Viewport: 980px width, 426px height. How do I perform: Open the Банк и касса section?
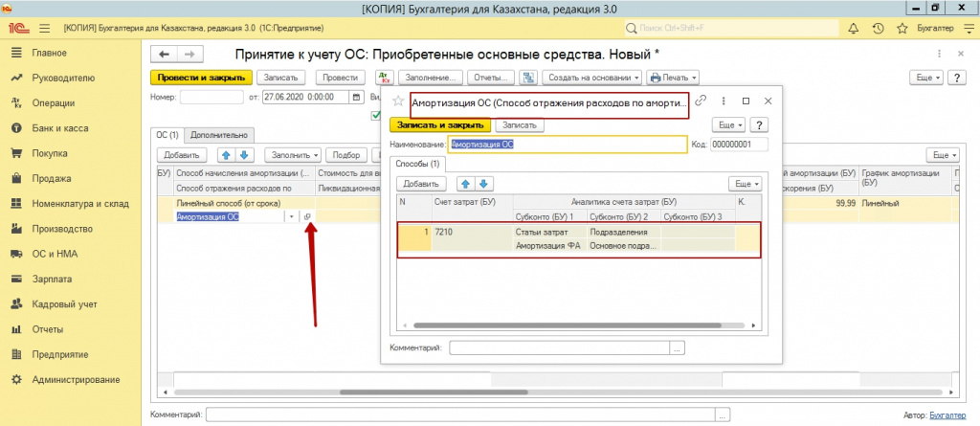(60, 128)
